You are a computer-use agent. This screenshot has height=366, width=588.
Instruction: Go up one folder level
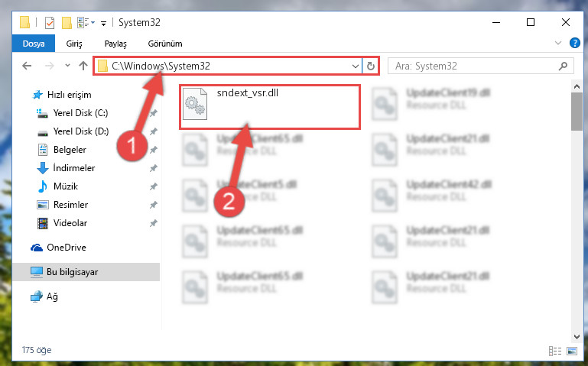(x=83, y=66)
